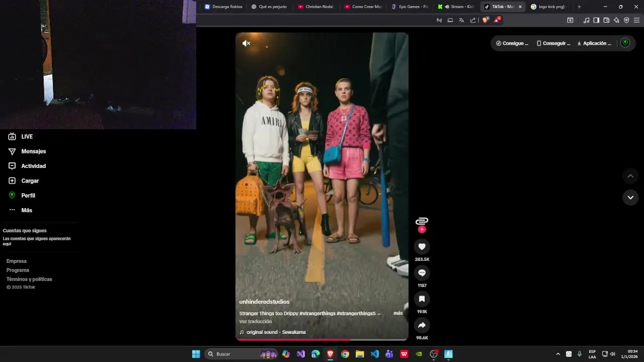Open a new browser tab

579,7
